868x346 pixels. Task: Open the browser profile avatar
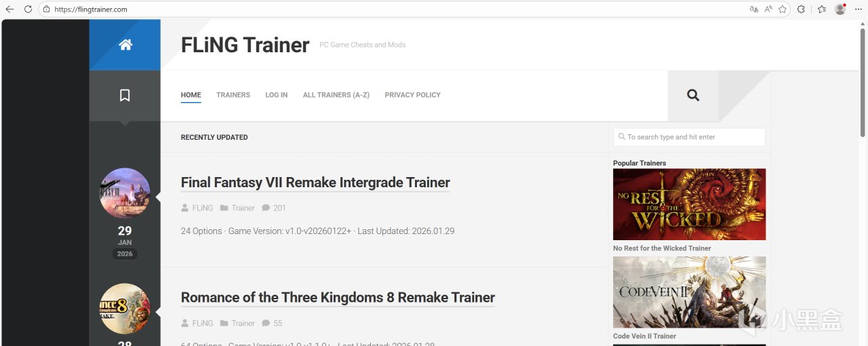(840, 9)
